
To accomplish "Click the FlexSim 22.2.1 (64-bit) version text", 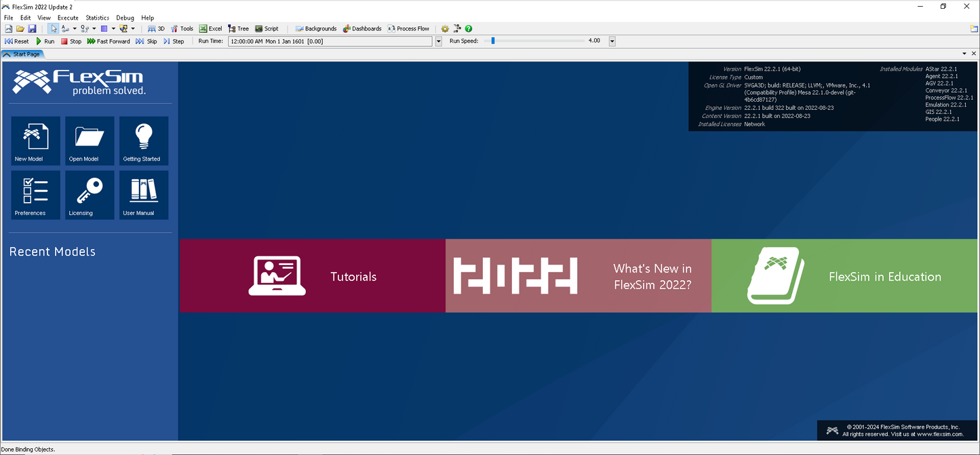I will [772, 69].
